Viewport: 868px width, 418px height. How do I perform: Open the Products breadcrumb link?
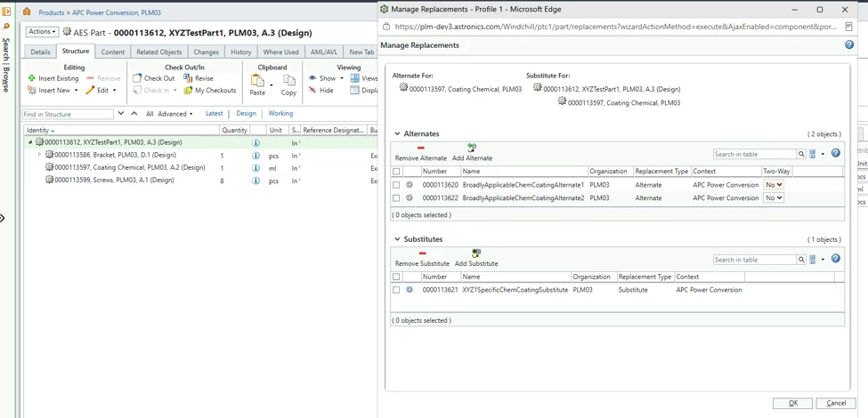point(51,12)
